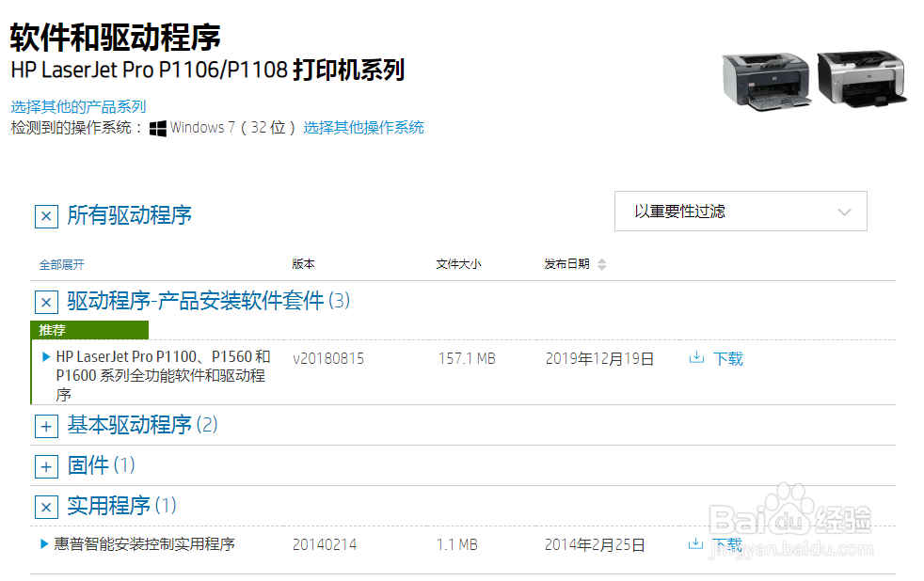
Task: Sort by 发布日期 using the sort arrows
Action: [601, 264]
